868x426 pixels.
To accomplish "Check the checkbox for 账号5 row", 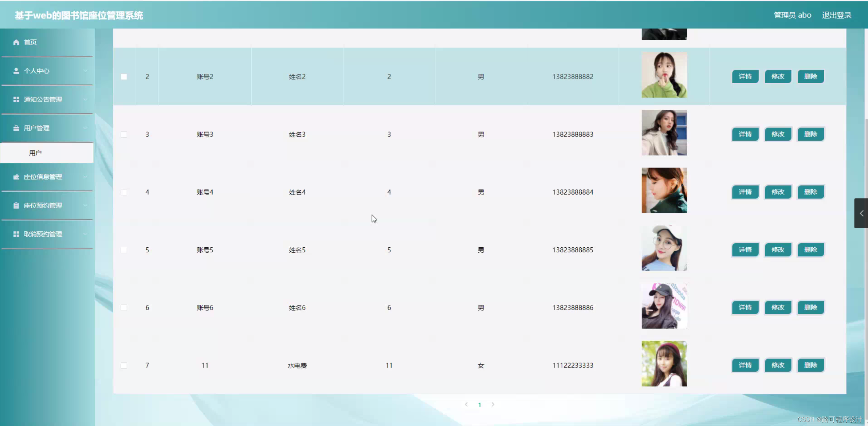I will tap(124, 250).
